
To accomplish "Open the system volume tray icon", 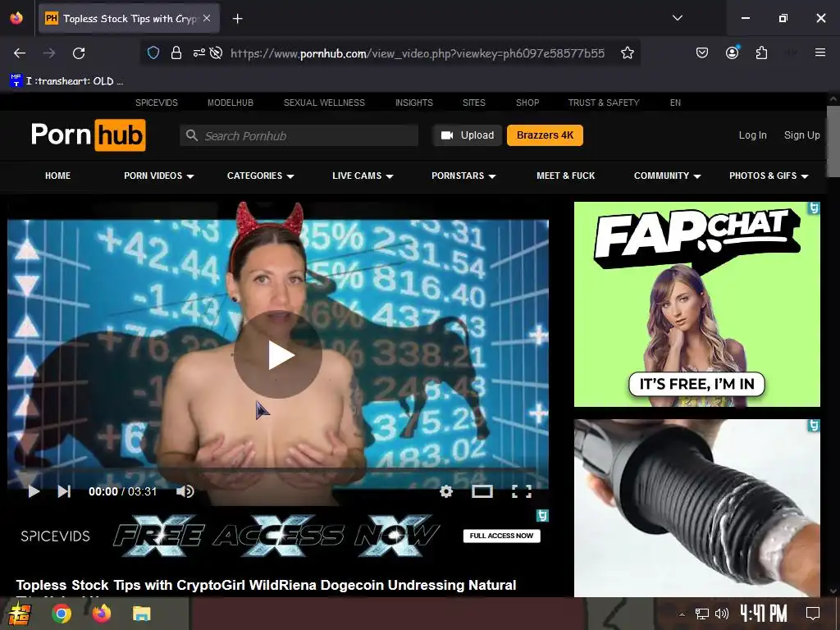I will point(722,614).
